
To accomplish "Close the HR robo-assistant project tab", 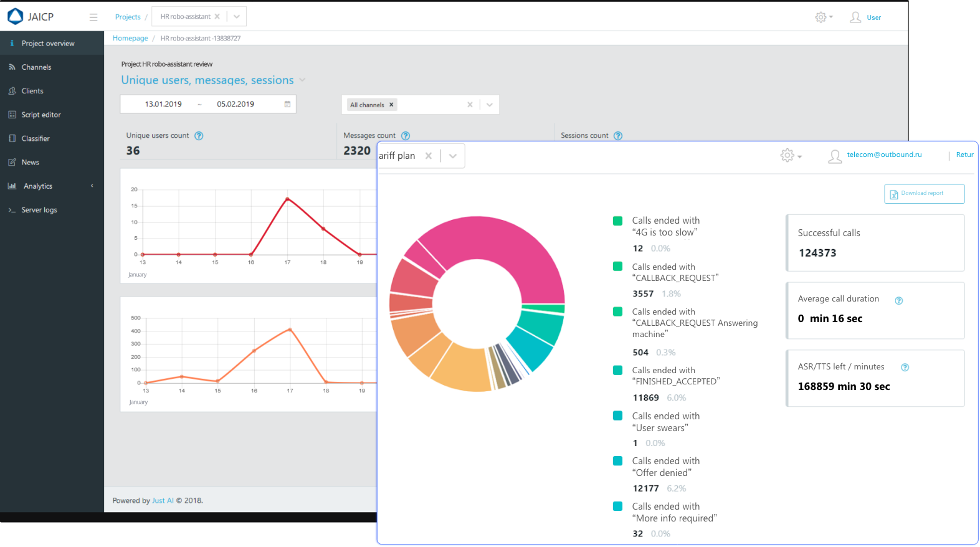I will (217, 17).
